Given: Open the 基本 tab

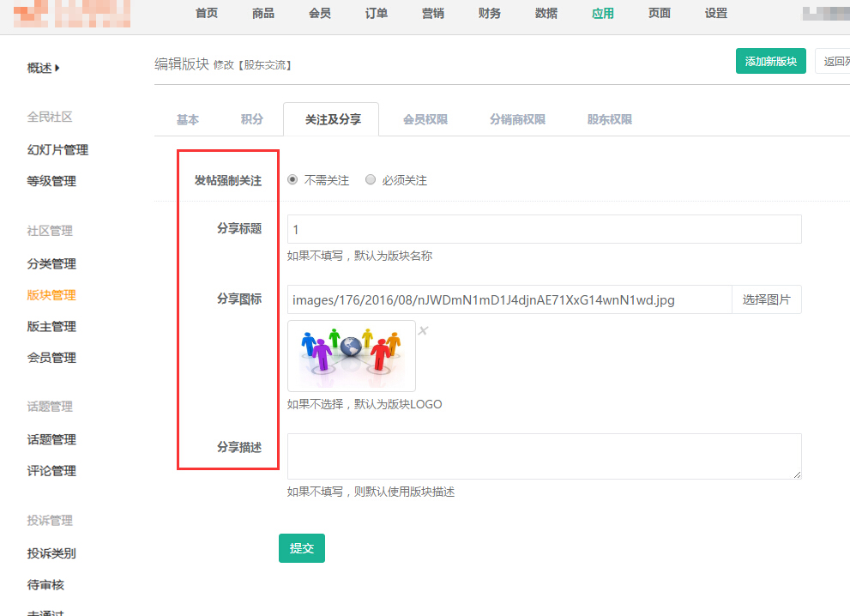Looking at the screenshot, I should [x=188, y=120].
